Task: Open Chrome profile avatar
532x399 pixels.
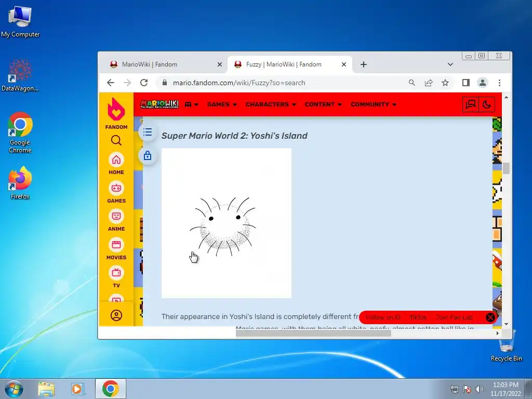Action: (x=483, y=83)
